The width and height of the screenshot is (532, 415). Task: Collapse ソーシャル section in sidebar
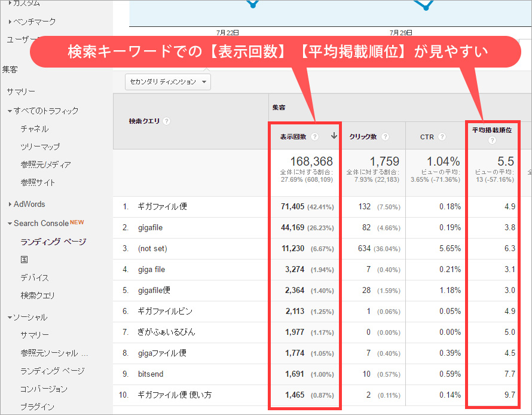point(10,318)
